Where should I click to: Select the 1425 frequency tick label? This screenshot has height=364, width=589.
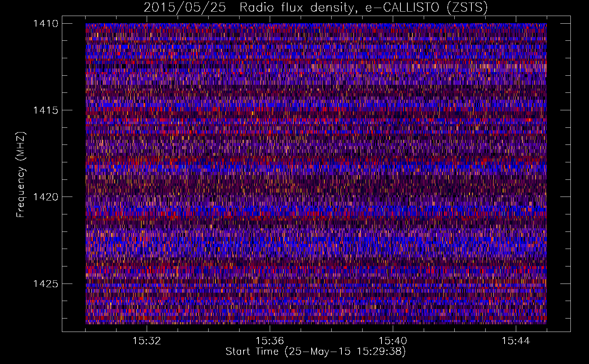click(x=46, y=284)
